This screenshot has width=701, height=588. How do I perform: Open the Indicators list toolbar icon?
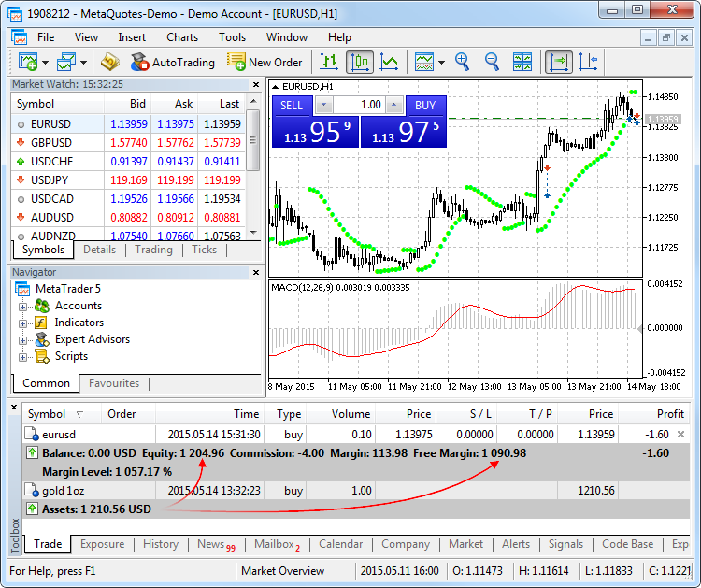(423, 62)
